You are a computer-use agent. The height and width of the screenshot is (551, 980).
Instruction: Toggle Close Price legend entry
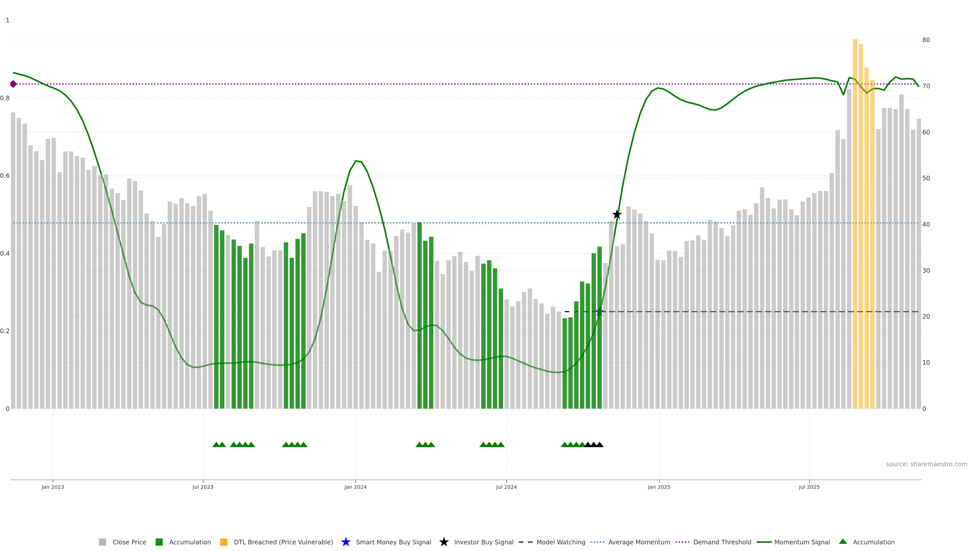coord(129,542)
